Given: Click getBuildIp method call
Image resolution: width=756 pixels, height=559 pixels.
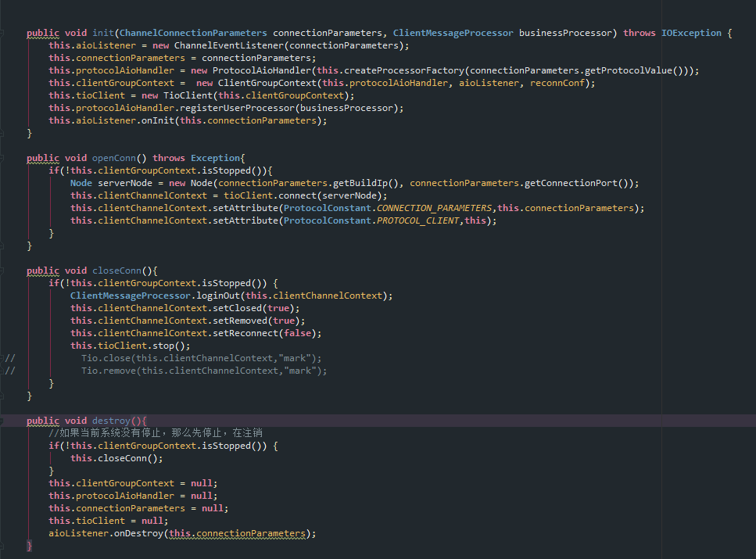Looking at the screenshot, I should pyautogui.click(x=360, y=183).
